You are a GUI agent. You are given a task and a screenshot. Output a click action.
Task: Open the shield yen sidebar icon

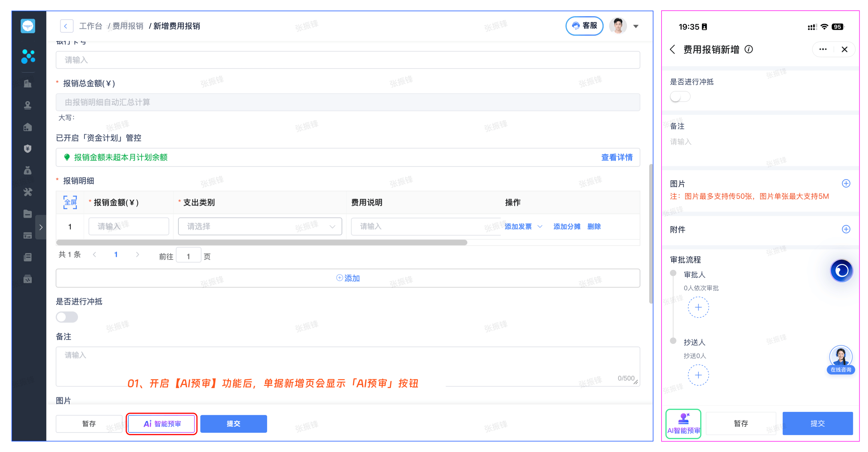click(x=27, y=149)
